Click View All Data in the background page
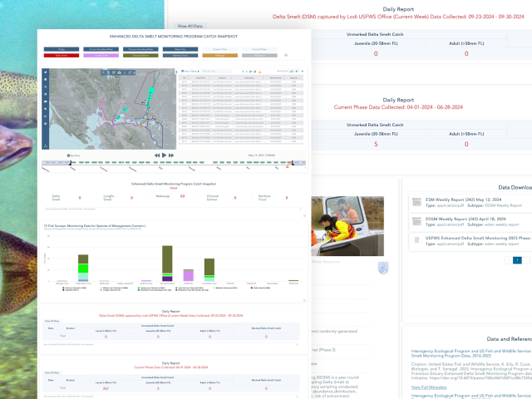Viewport: 532px width, 399px height. tap(190, 26)
